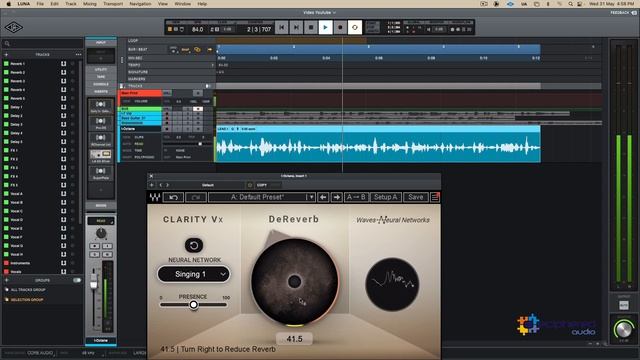Click the channel strip pan knob
Image resolution: width=640 pixels, height=360 pixels.
pyautogui.click(x=101, y=233)
